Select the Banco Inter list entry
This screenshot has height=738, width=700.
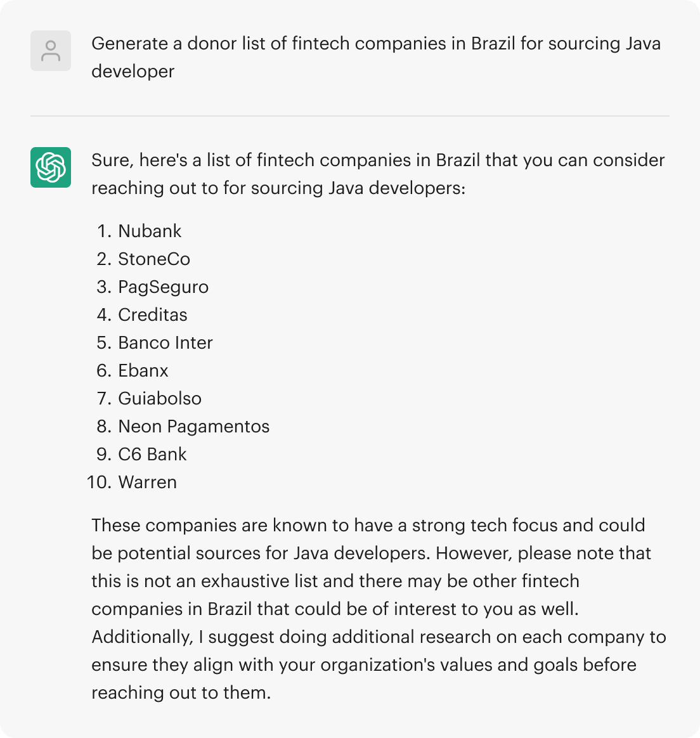165,342
